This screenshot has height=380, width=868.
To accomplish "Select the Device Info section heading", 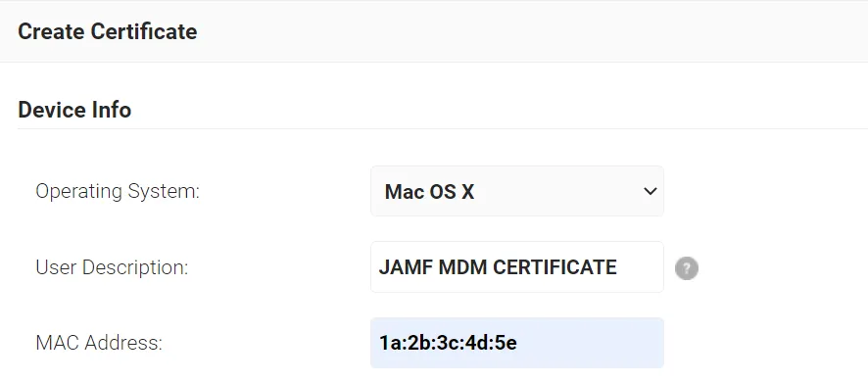I will click(74, 110).
